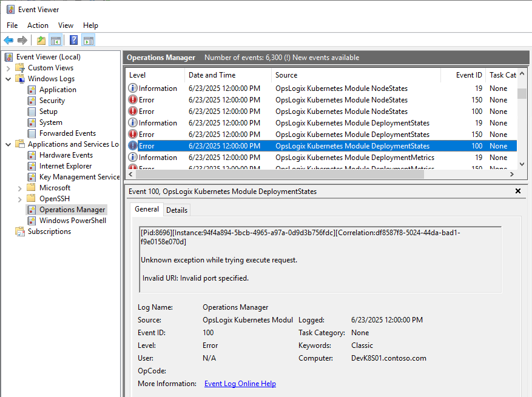The image size is (532, 397).
Task: Switch to the Details tab
Action: point(177,210)
